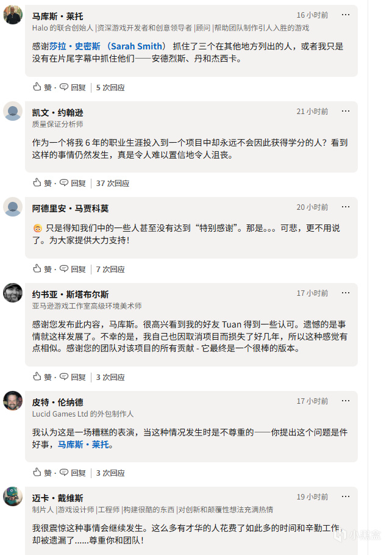Expand 5 次回应 under 马库斯·莱托's comment
The image size is (392, 555).
110,87
